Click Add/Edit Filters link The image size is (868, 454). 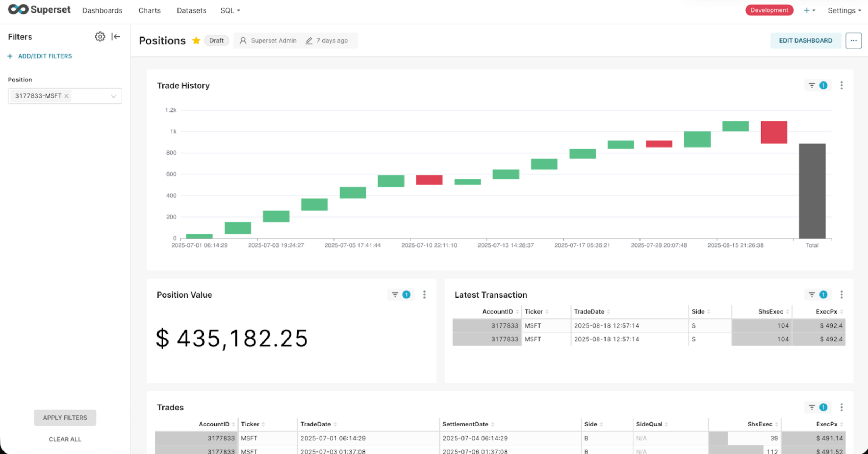45,56
